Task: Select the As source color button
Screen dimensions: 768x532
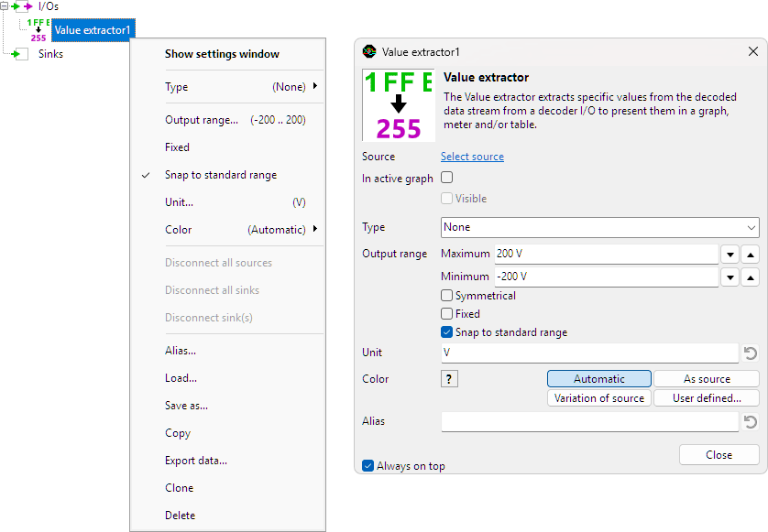Action: 707,379
